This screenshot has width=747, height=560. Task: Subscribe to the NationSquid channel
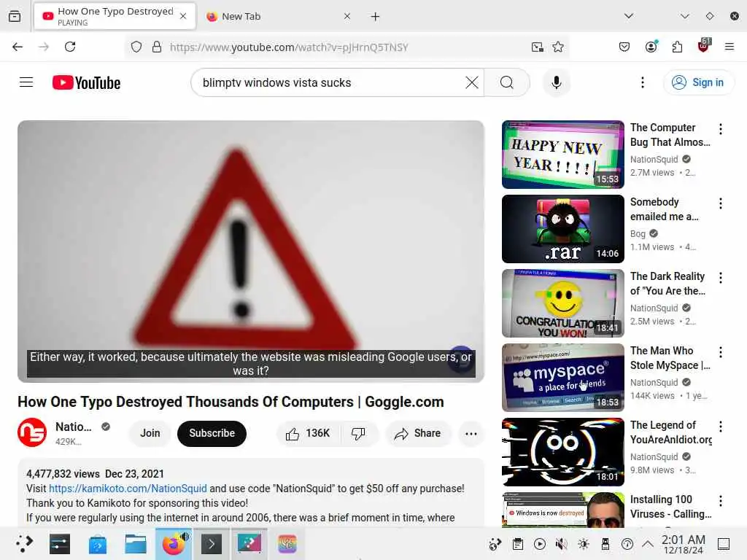click(x=212, y=433)
